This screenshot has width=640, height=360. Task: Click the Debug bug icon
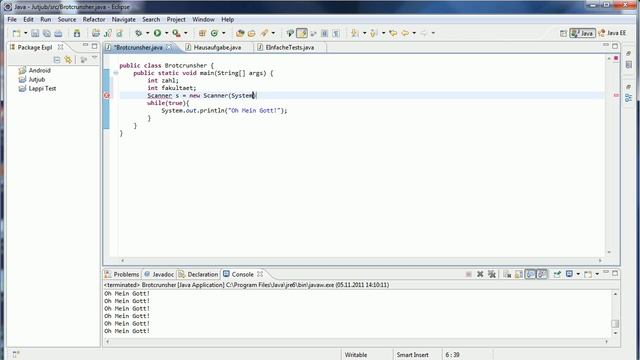pos(139,33)
